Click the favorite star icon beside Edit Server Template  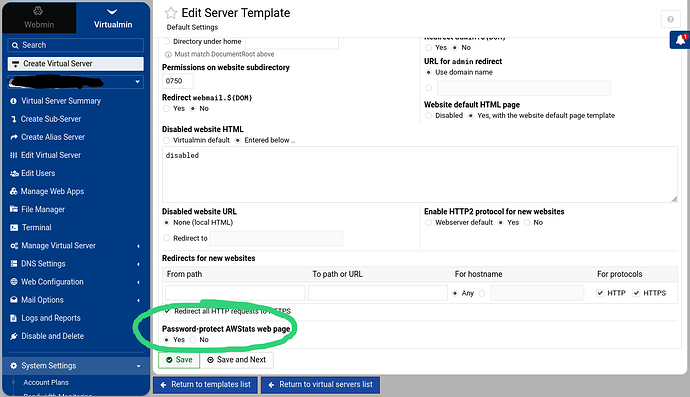coord(171,13)
